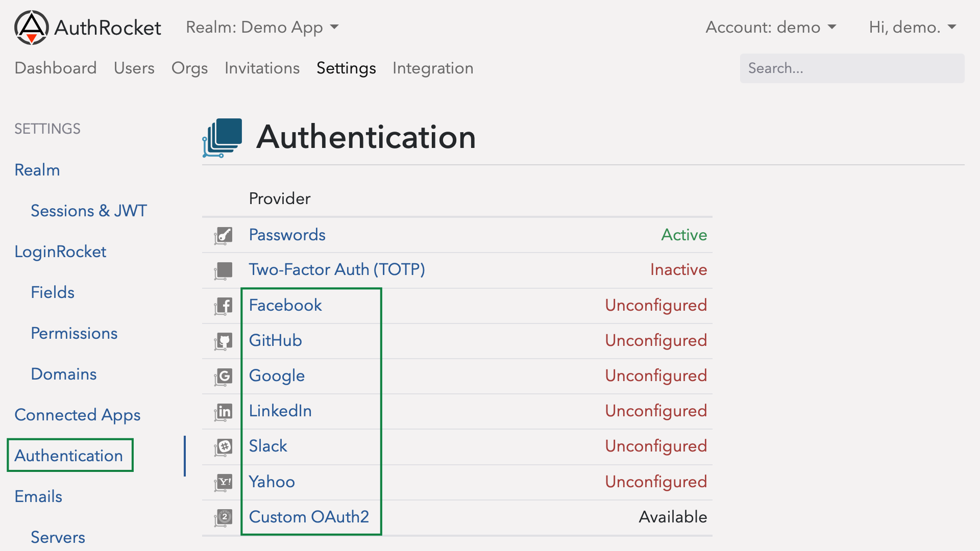This screenshot has width=980, height=551.
Task: Click the Slack authentication provider icon
Action: (224, 445)
